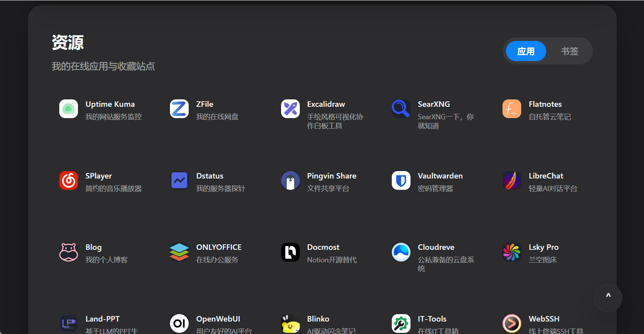Open the Blog title link

click(94, 247)
